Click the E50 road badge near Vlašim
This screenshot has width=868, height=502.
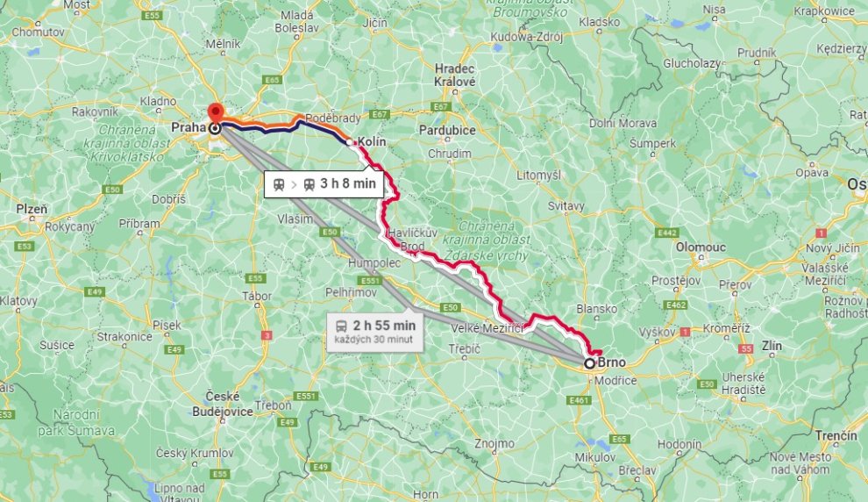pos(330,233)
